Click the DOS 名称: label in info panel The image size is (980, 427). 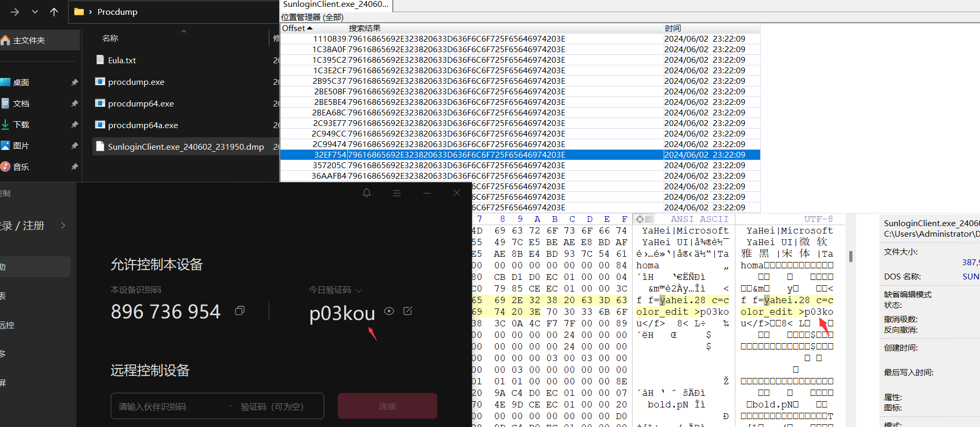pyautogui.click(x=902, y=276)
